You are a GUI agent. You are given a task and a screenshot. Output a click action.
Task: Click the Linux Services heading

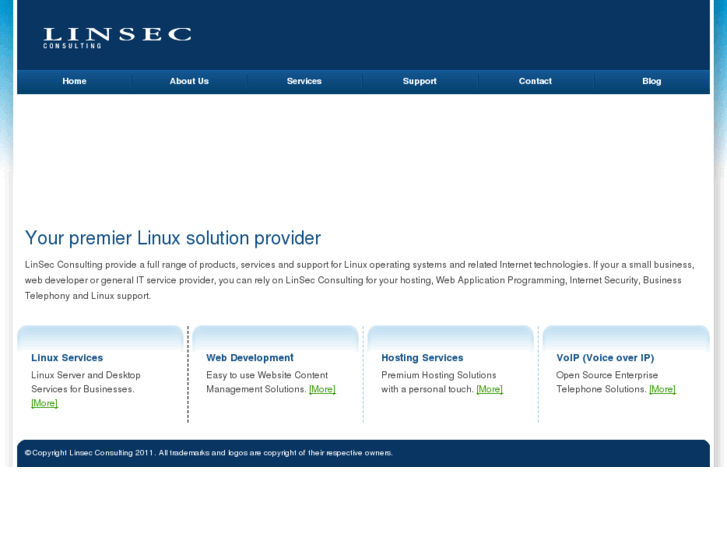click(x=67, y=358)
